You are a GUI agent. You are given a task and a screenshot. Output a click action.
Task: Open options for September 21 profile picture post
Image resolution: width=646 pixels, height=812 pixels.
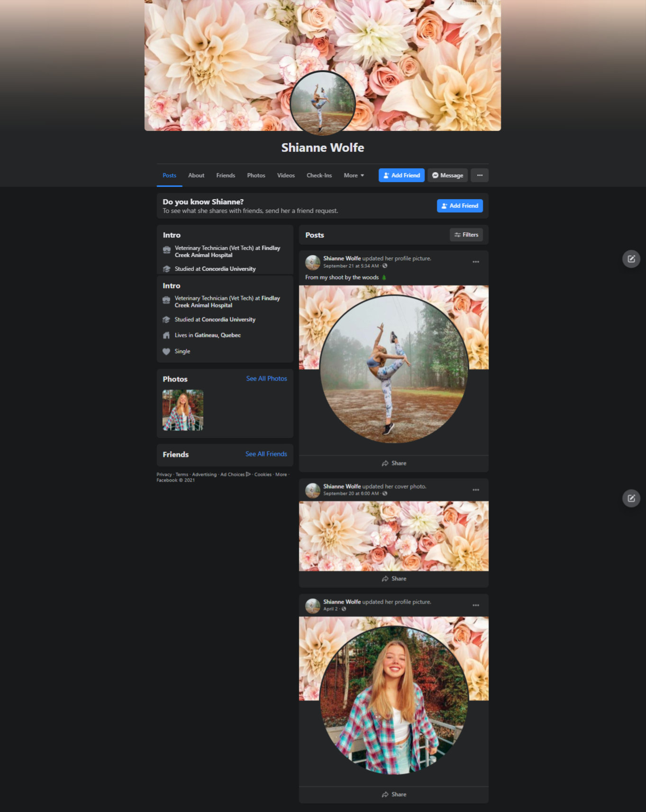point(476,262)
